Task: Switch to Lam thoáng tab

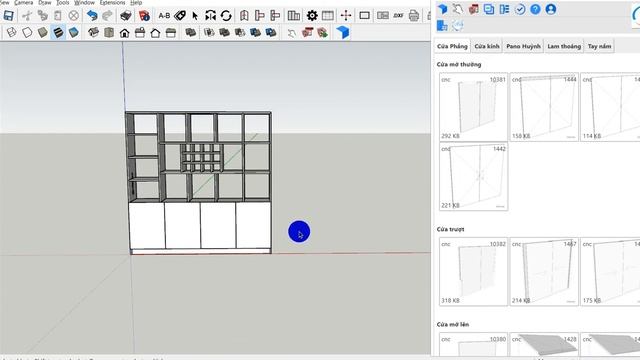Action: click(564, 46)
